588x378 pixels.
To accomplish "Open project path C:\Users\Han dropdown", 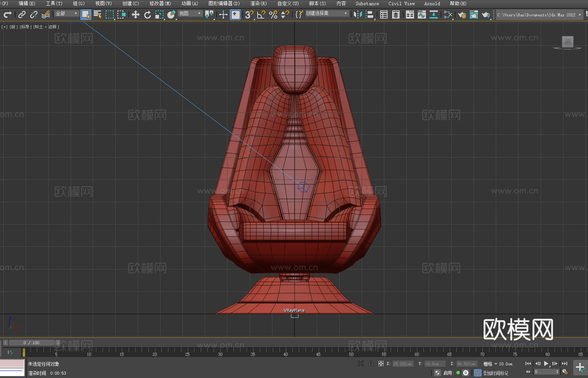I will pos(539,15).
